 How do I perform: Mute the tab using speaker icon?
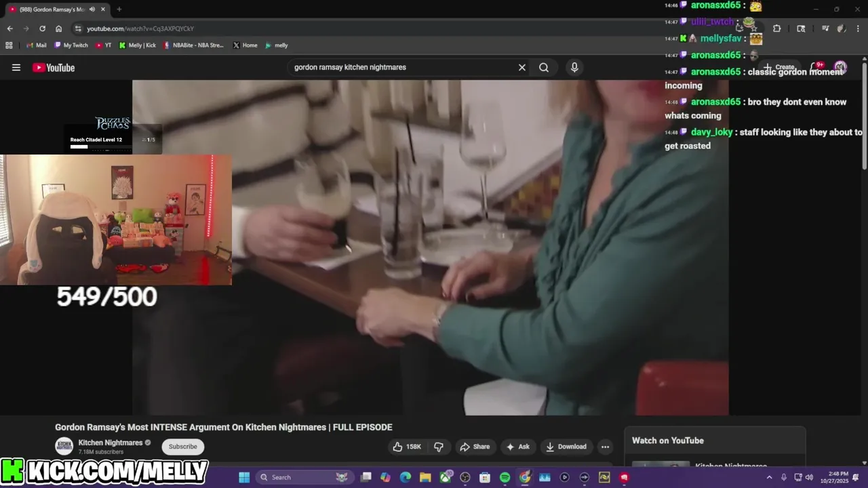point(92,9)
